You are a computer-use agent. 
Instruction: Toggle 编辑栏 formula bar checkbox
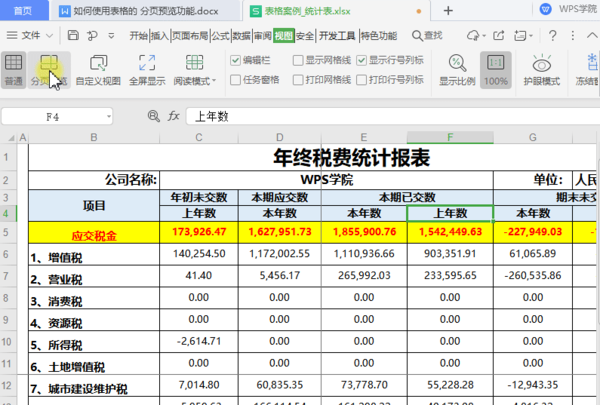pyautogui.click(x=235, y=60)
